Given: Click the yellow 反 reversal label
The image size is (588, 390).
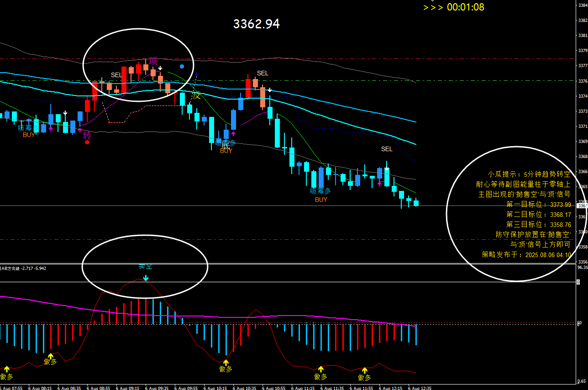Looking at the screenshot, I should point(196,95).
